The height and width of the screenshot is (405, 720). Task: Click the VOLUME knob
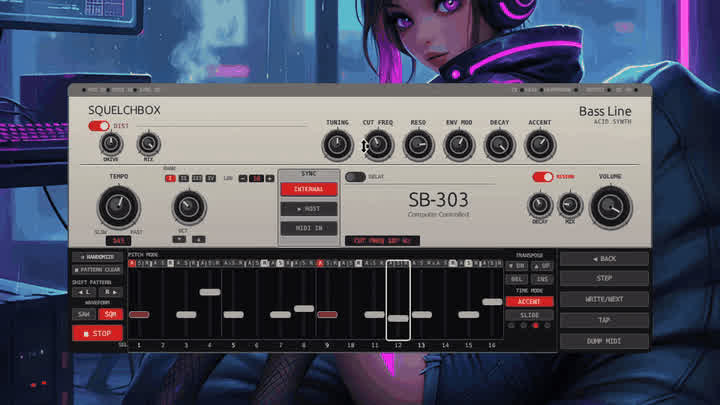(x=611, y=208)
